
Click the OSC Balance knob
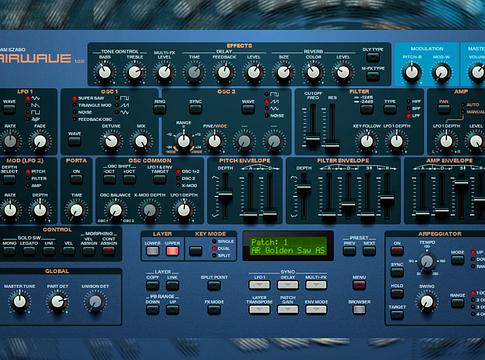tap(116, 210)
